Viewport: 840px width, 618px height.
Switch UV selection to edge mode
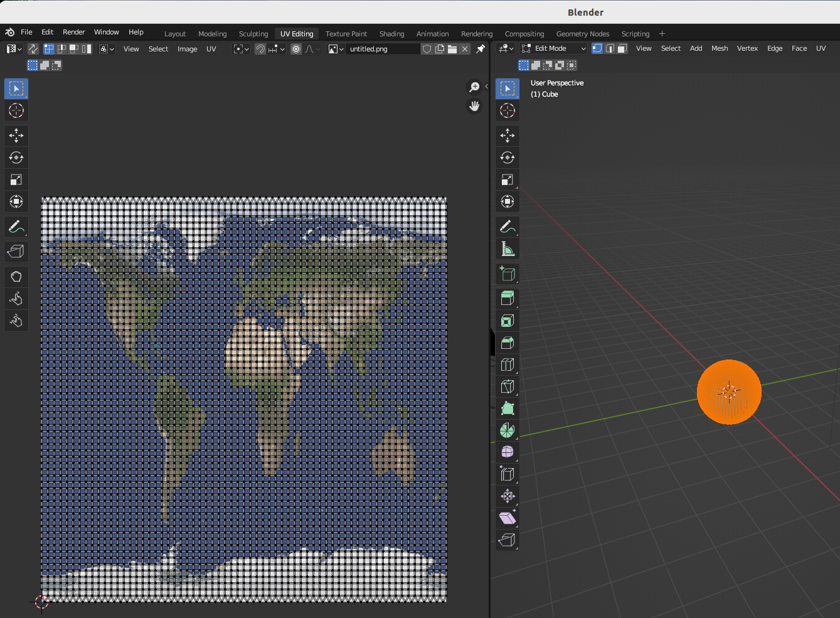pos(61,49)
